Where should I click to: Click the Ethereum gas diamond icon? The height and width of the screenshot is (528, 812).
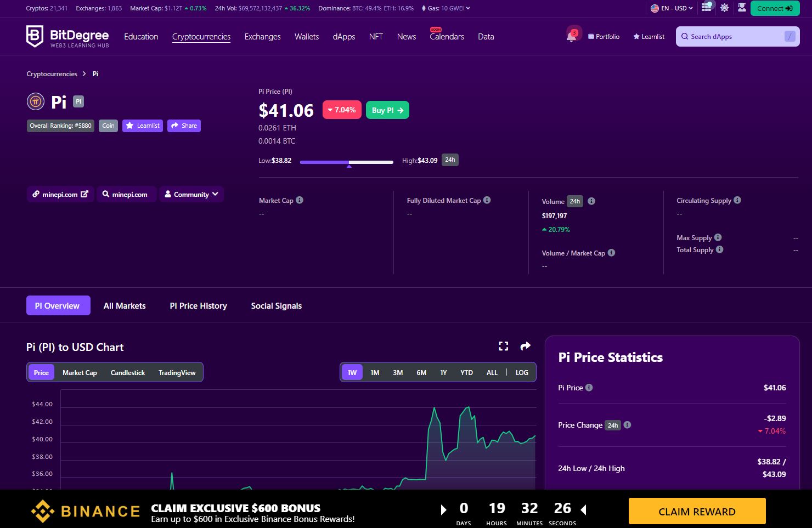tap(424, 8)
